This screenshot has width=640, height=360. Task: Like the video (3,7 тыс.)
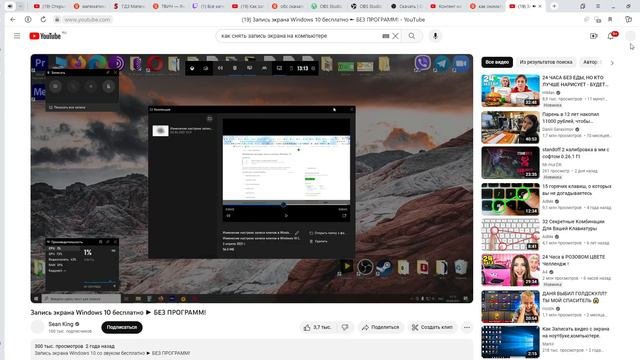(x=317, y=327)
